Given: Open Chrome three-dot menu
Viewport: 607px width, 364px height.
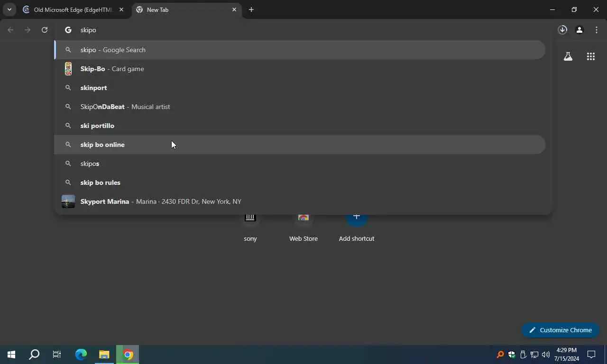Looking at the screenshot, I should tap(597, 30).
